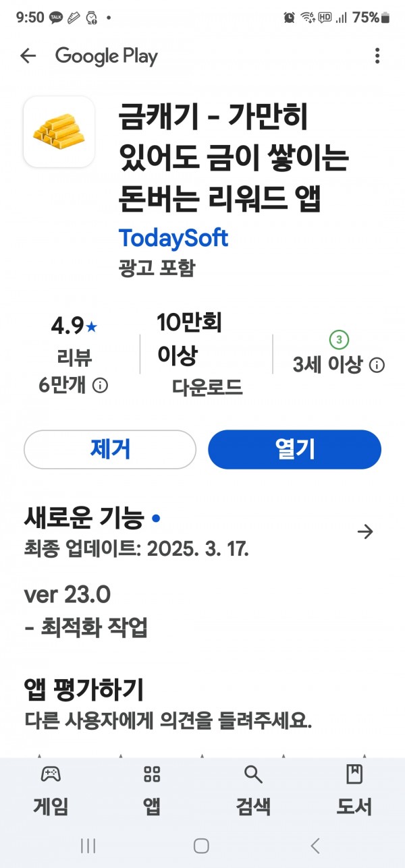Open the three-dot overflow menu
Viewport: 405px width, 868px height.
pyautogui.click(x=377, y=56)
